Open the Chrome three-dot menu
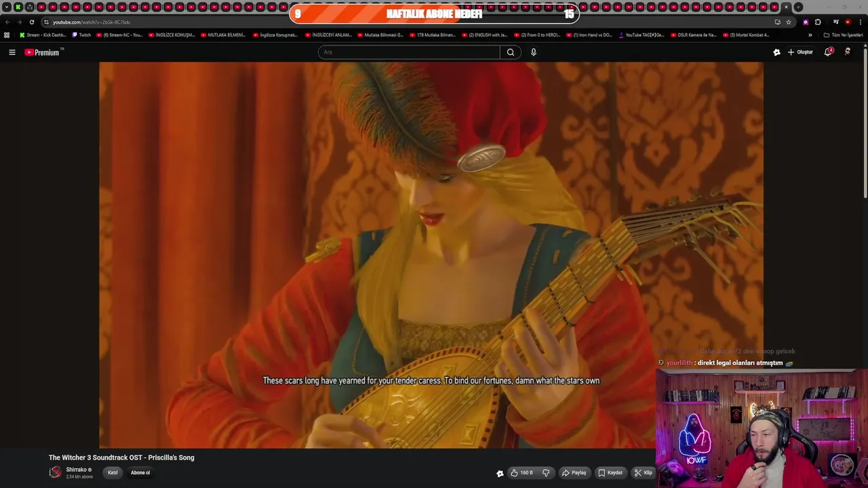Image resolution: width=868 pixels, height=488 pixels. click(861, 22)
